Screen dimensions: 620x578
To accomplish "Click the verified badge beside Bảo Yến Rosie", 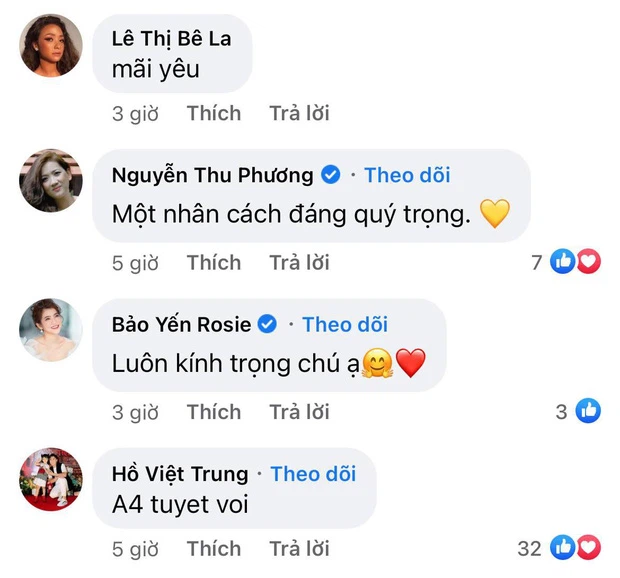I will [x=267, y=324].
